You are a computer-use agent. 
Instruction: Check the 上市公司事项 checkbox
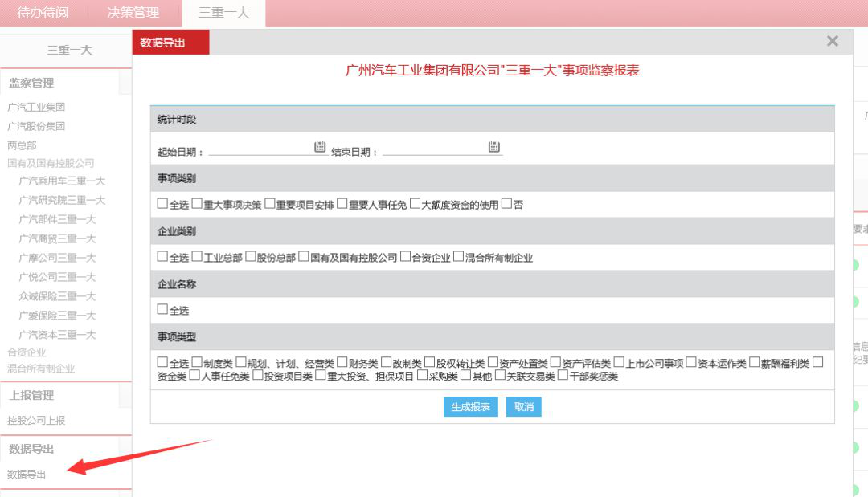pyautogui.click(x=619, y=362)
